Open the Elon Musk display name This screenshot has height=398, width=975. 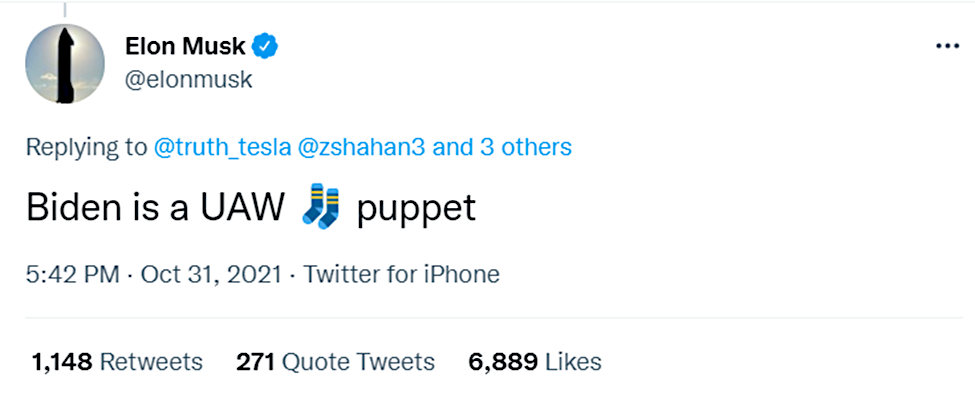click(185, 45)
